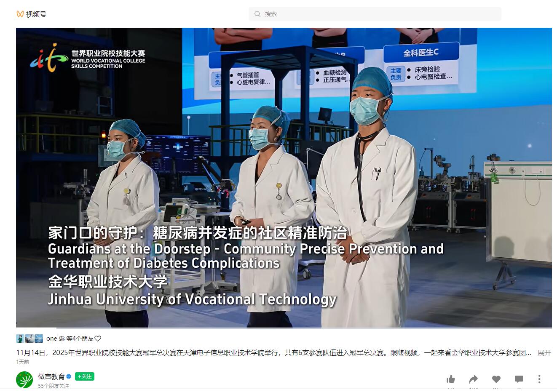The image size is (557, 392).
Task: Click the share arrow icon
Action: [473, 379]
